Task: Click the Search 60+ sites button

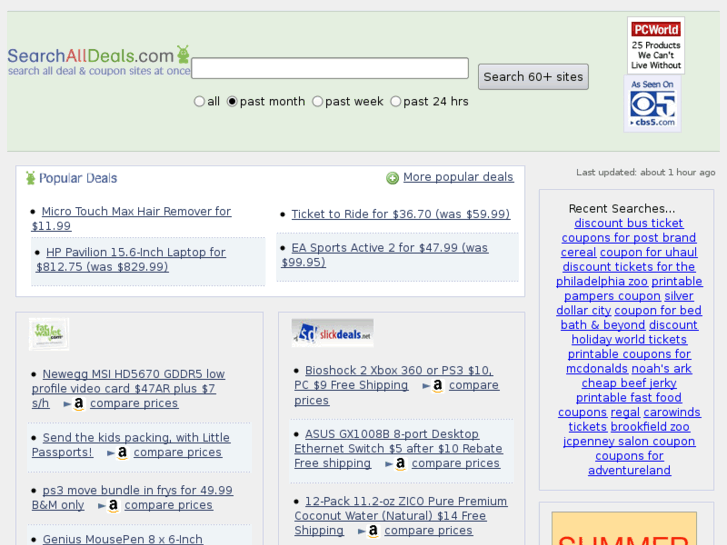Action: pos(533,77)
